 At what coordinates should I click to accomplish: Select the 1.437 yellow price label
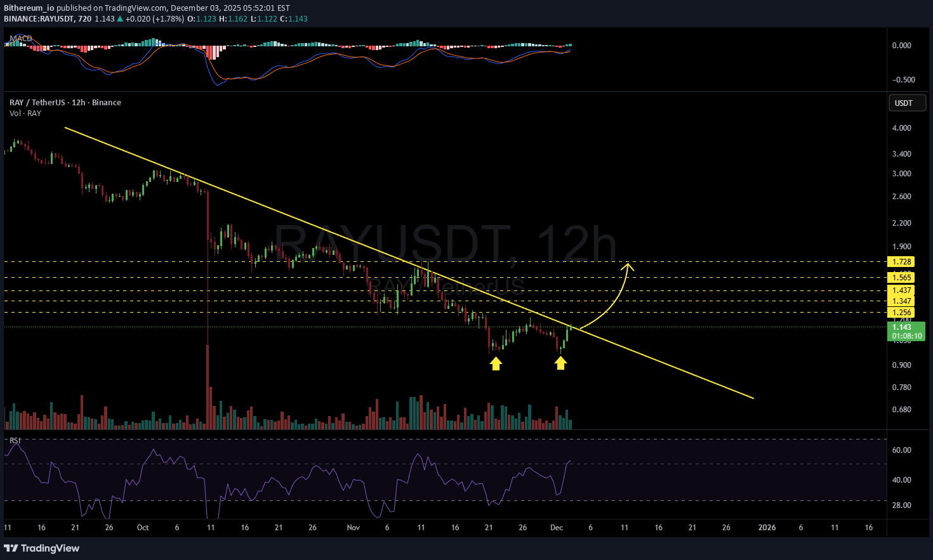pyautogui.click(x=901, y=290)
